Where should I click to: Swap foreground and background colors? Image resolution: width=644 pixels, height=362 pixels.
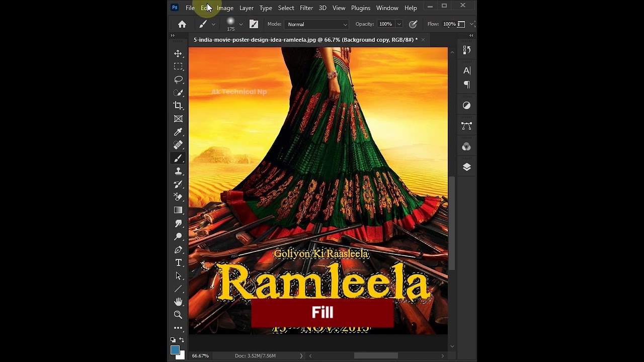[x=182, y=340]
